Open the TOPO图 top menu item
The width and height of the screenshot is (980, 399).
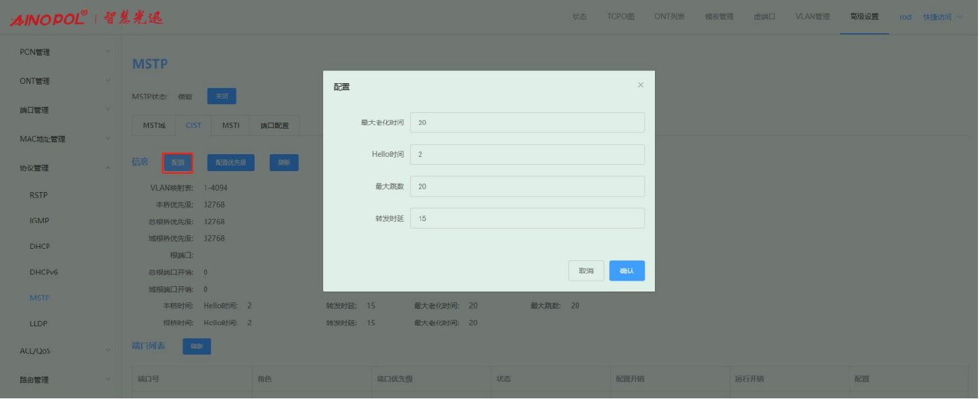click(x=620, y=17)
